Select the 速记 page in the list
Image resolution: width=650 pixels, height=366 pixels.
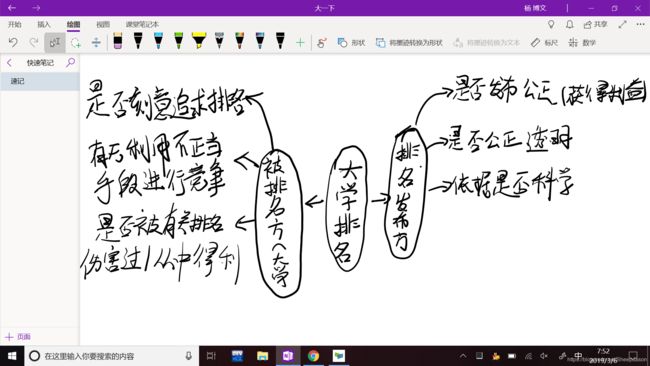[x=40, y=81]
